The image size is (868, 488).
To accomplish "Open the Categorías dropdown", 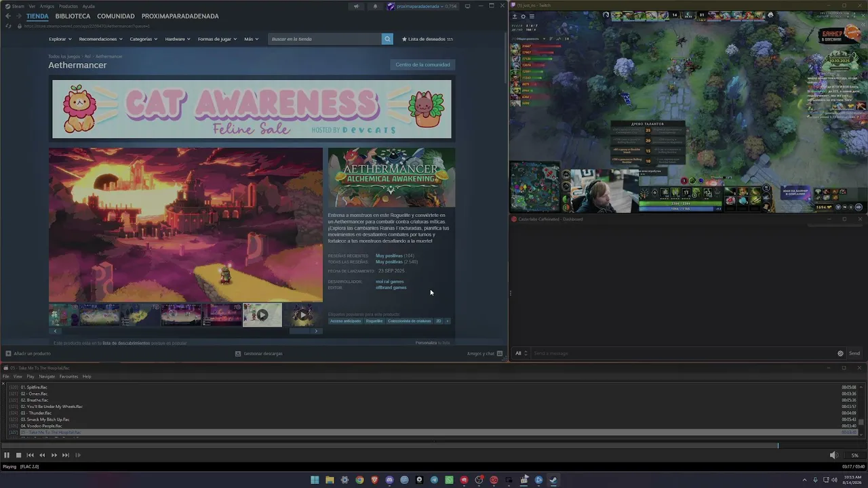I will pos(144,39).
